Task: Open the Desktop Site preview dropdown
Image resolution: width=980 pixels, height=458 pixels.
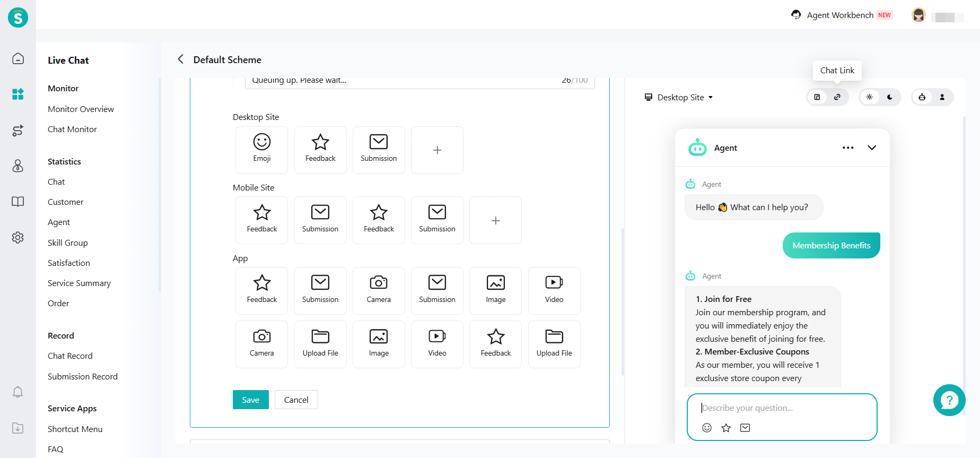Action: click(679, 98)
